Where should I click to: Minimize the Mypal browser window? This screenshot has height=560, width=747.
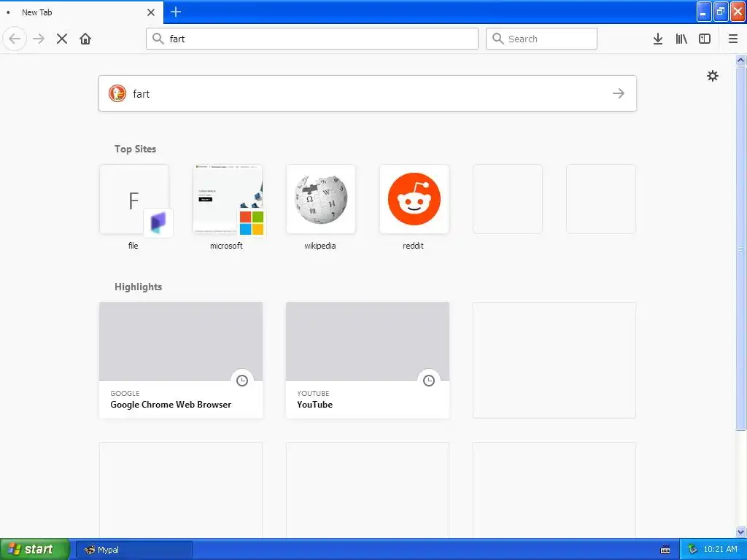[704, 12]
